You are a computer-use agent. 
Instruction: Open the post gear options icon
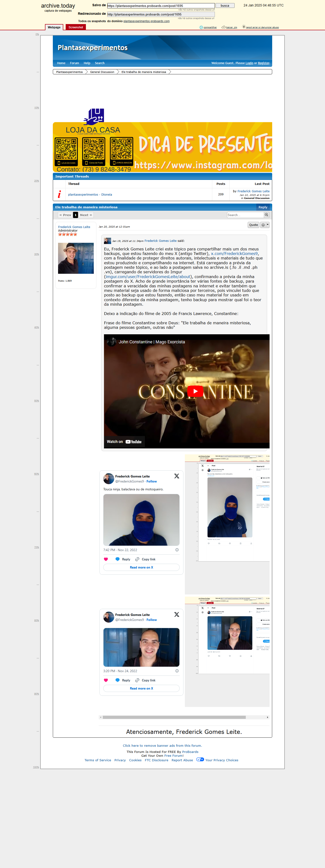pos(263,225)
